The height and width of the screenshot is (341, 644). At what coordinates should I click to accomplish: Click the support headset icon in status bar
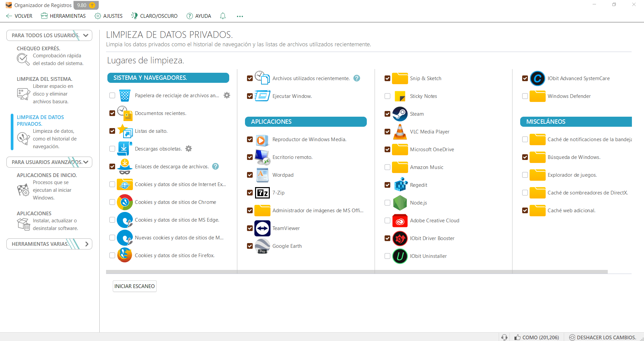click(504, 337)
